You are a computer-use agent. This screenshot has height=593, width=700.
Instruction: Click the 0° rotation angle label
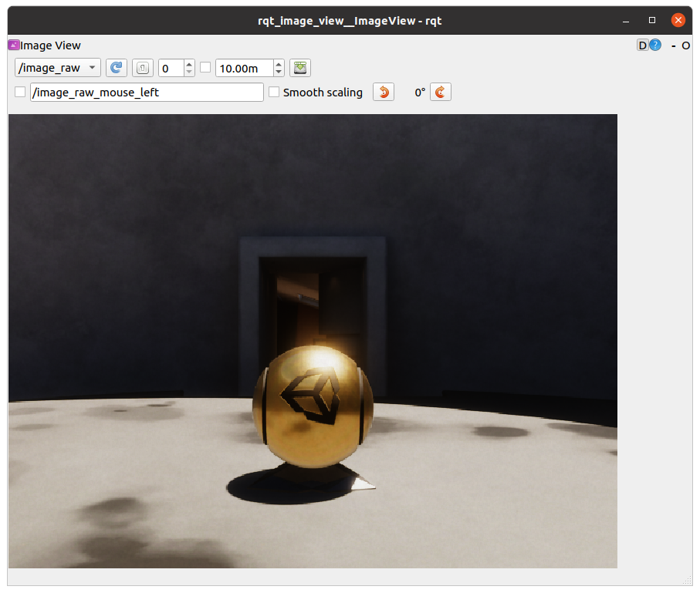tap(420, 93)
